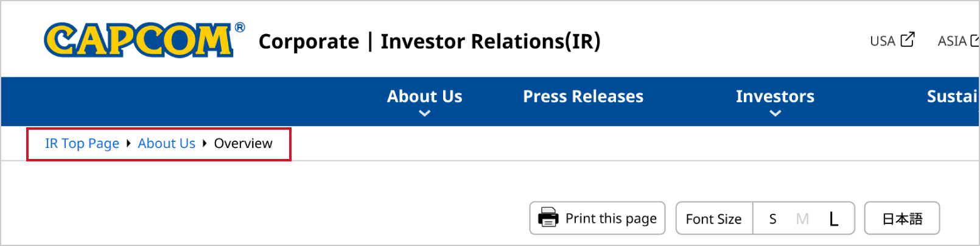
Task: Expand the chevron under About Us menu
Action: 425,113
